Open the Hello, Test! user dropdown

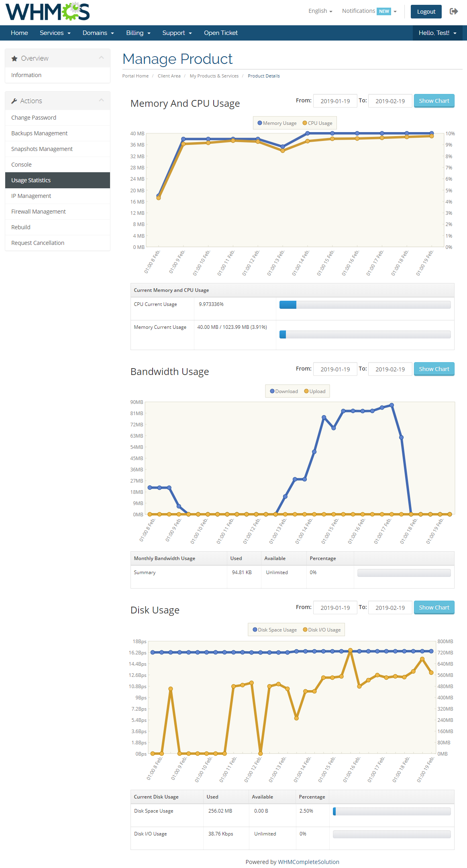[x=437, y=33]
